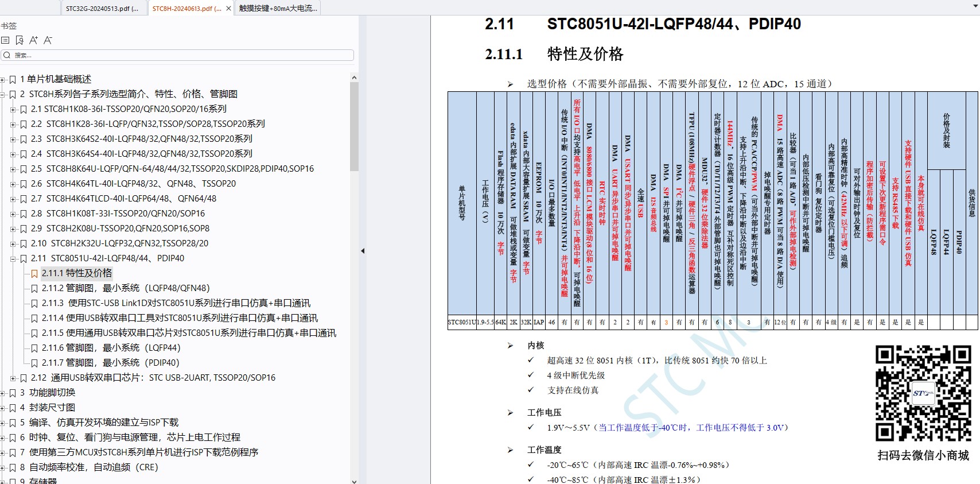
Task: Click bookmark icon beside 2.5 STC8H8K64U
Action: pos(24,169)
